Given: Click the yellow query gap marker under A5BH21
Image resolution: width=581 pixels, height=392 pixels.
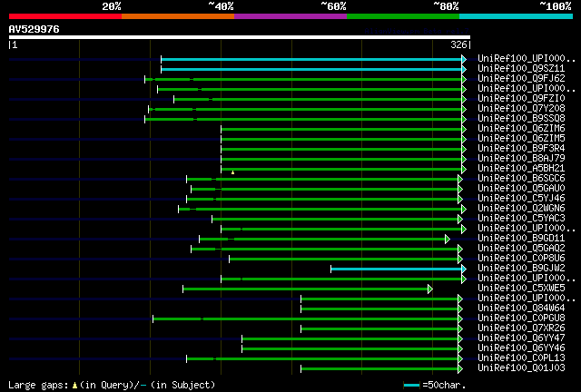Looking at the screenshot, I should click(x=232, y=172).
